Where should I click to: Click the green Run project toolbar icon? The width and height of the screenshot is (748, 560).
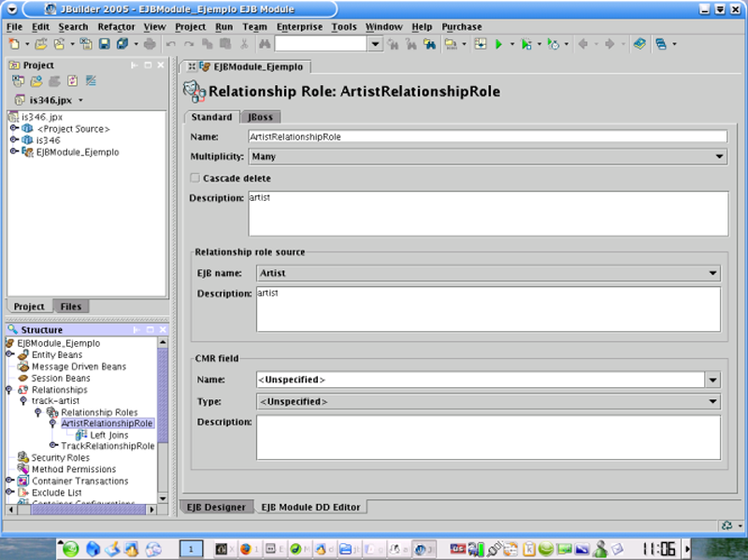pos(499,44)
